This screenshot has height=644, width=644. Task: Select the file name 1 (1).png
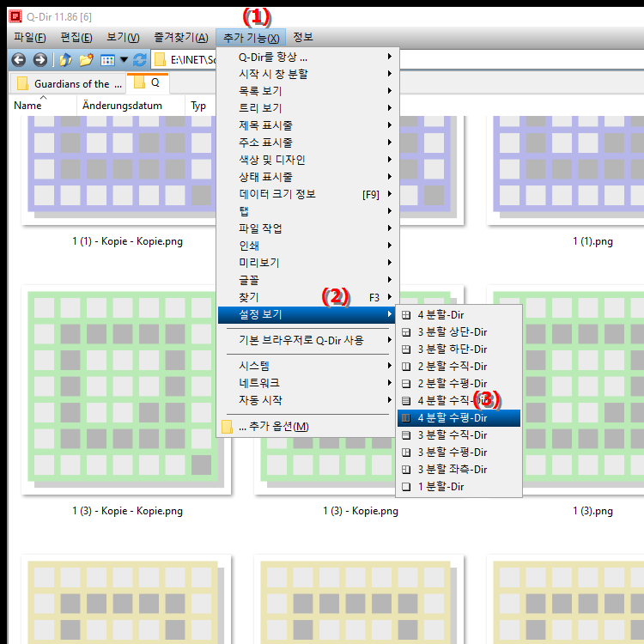tap(592, 241)
